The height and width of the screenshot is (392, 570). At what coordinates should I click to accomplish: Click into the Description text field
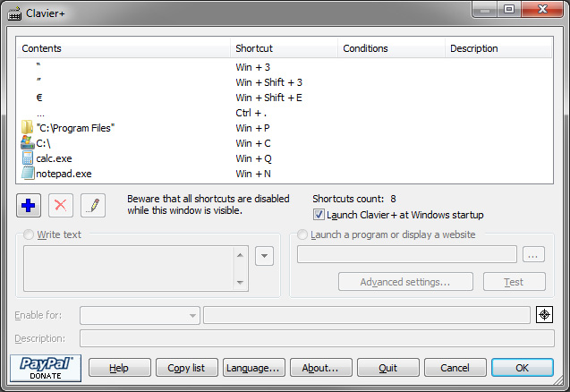(x=318, y=338)
